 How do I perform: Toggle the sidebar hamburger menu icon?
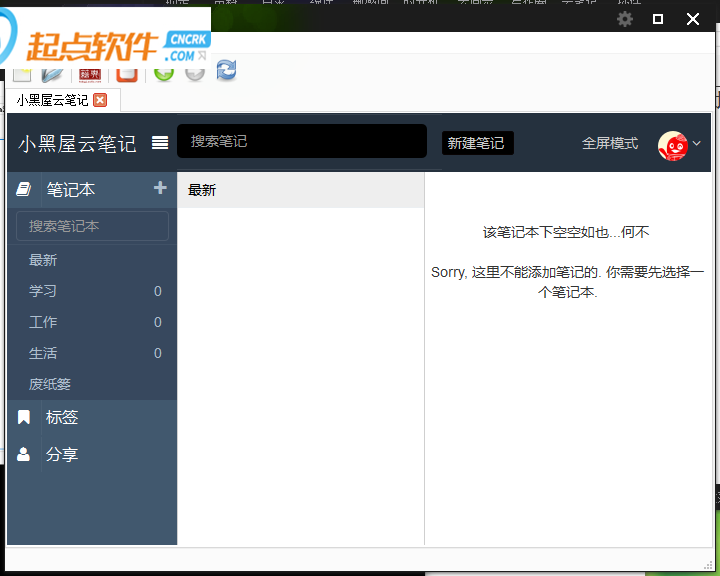coord(160,143)
